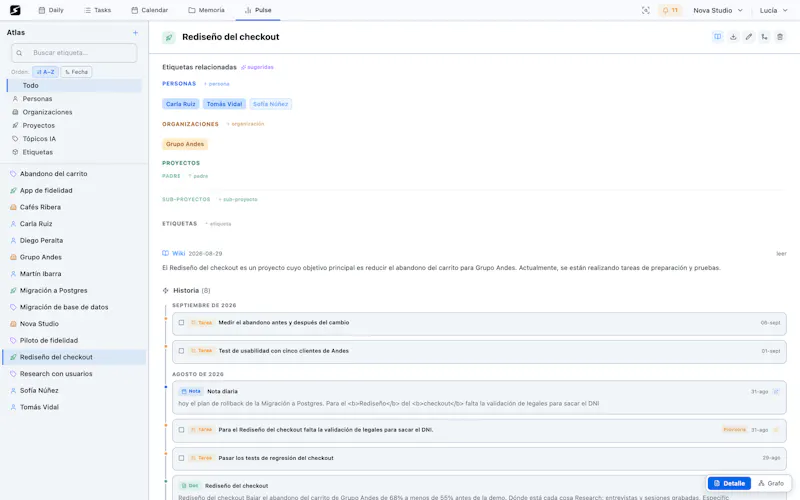Click the 'sugeridas' link next to Etiquetas relacionadas

[x=258, y=67]
